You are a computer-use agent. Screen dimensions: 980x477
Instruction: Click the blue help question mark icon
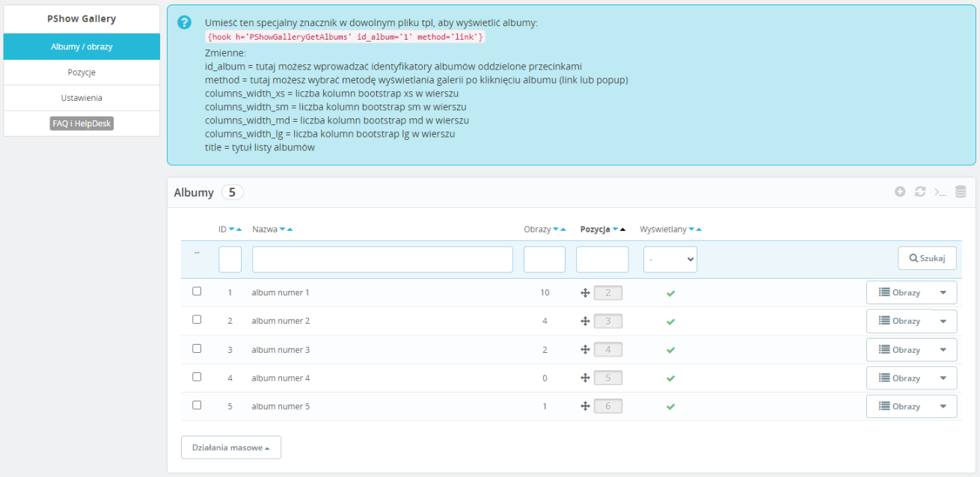[x=185, y=22]
